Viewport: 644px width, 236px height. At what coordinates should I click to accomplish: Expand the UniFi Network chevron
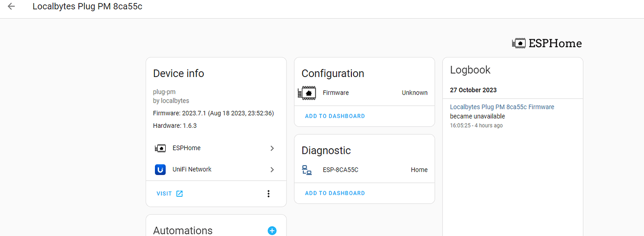272,170
